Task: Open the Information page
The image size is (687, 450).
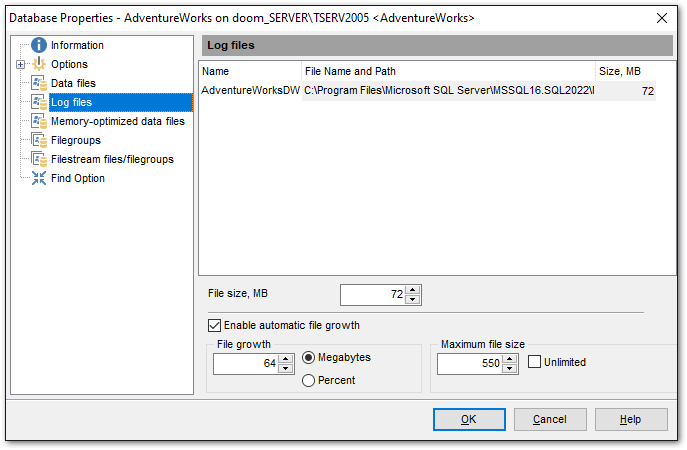Action: tap(77, 45)
